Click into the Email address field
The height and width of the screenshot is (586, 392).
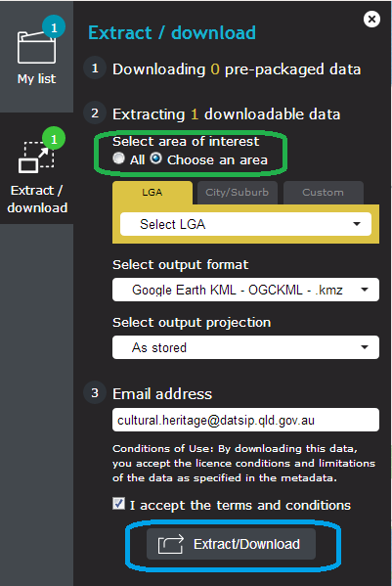pos(245,420)
